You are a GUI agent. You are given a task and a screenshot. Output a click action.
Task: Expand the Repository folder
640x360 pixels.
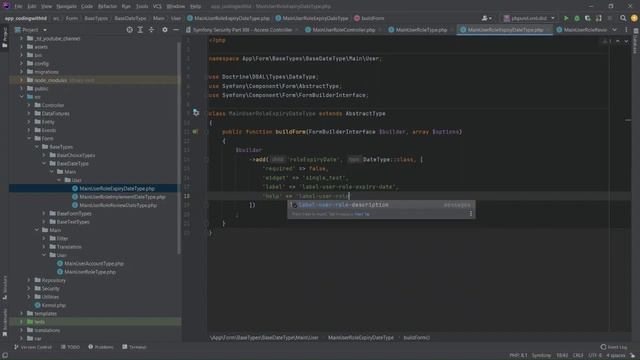(29, 280)
